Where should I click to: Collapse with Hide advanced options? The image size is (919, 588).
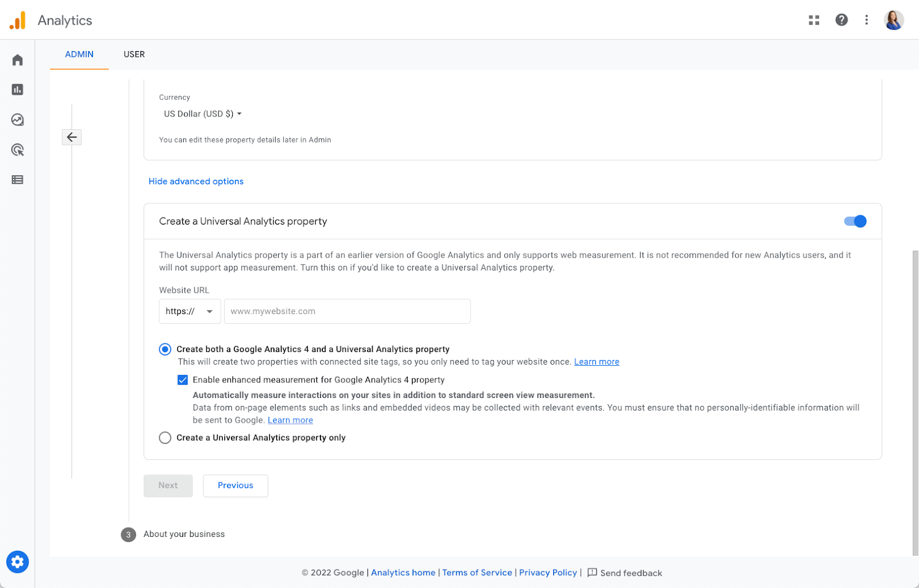pyautogui.click(x=196, y=181)
